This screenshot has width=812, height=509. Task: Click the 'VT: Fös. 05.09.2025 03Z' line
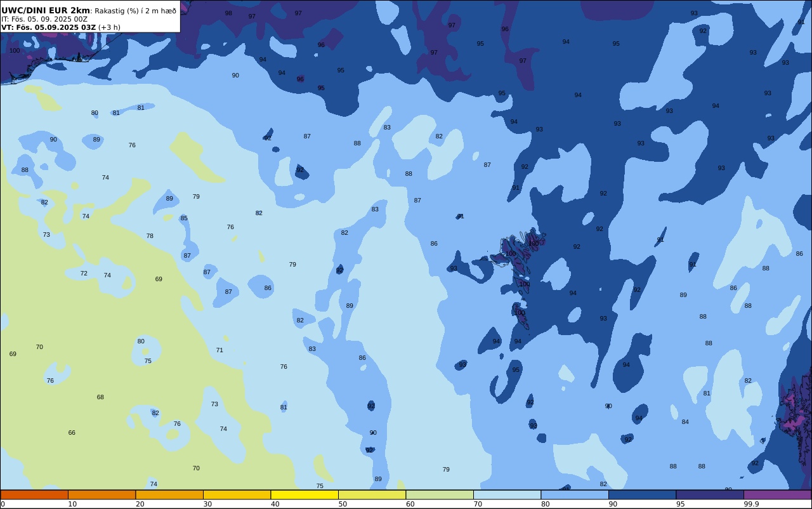click(x=48, y=27)
